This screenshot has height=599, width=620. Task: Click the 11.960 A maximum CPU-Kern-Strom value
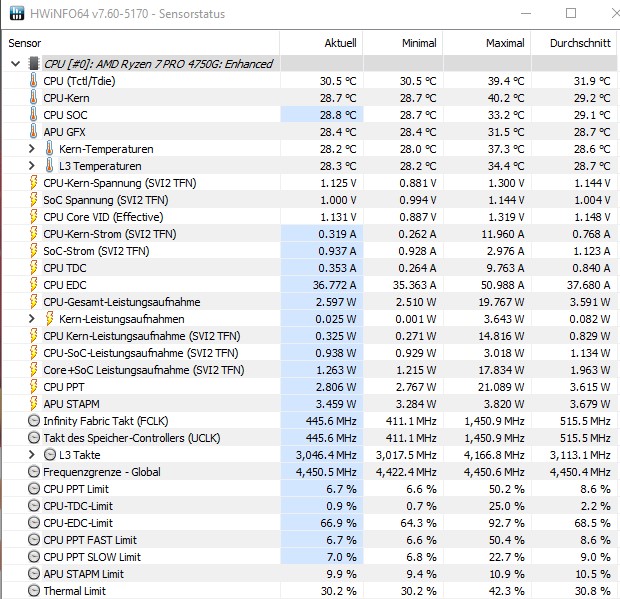point(503,234)
